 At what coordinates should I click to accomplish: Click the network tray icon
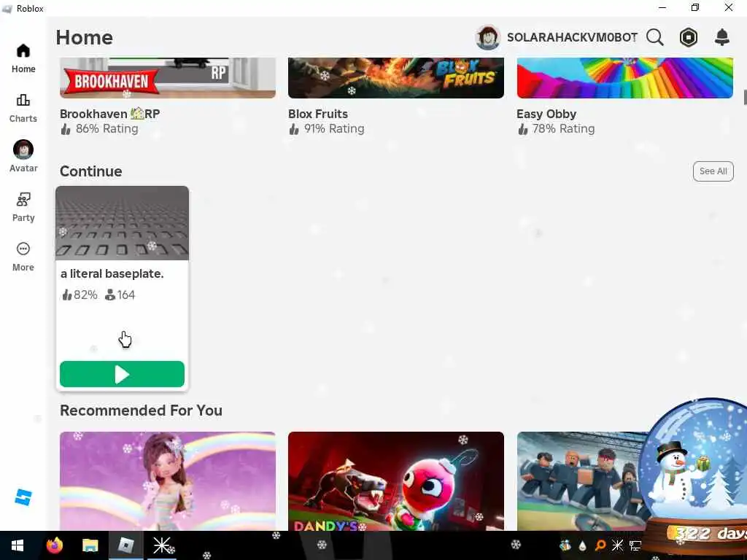tap(635, 545)
